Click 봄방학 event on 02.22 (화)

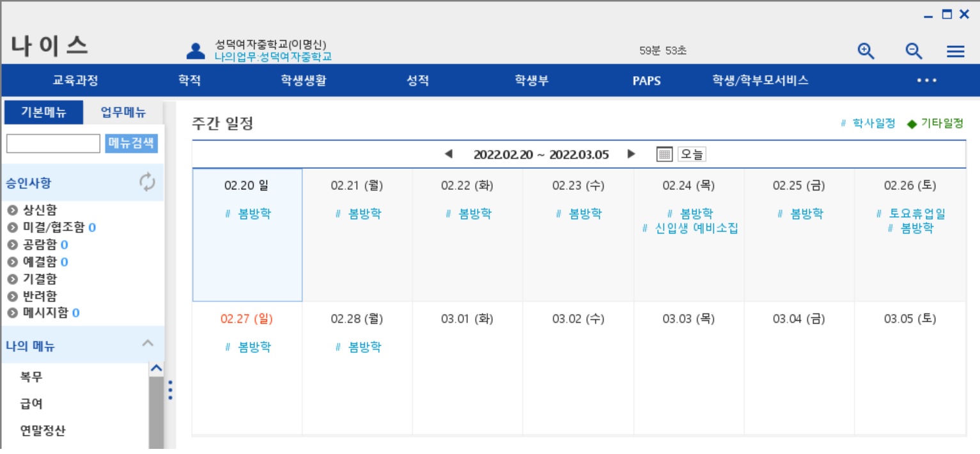click(x=475, y=214)
